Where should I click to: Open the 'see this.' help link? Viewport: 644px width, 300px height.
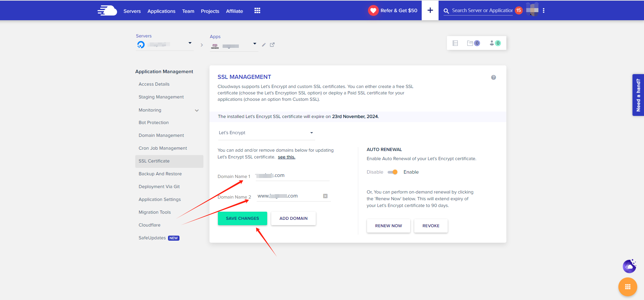tap(286, 157)
